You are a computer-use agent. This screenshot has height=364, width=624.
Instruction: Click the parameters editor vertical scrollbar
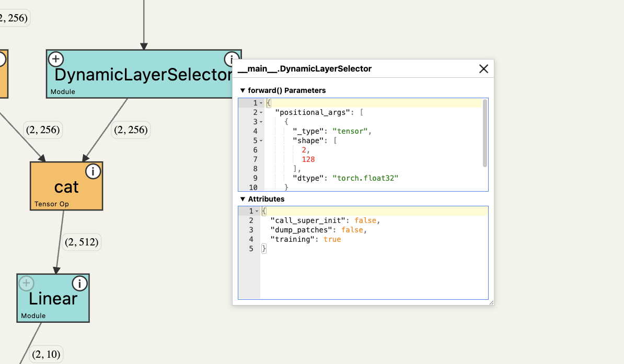click(x=485, y=133)
